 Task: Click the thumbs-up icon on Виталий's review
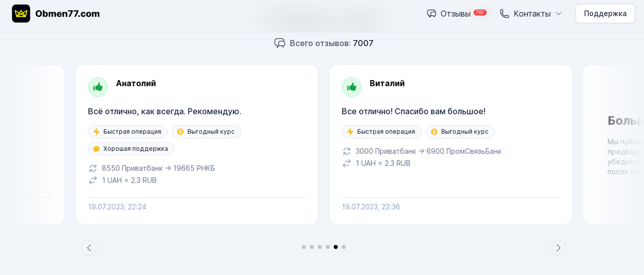(352, 87)
